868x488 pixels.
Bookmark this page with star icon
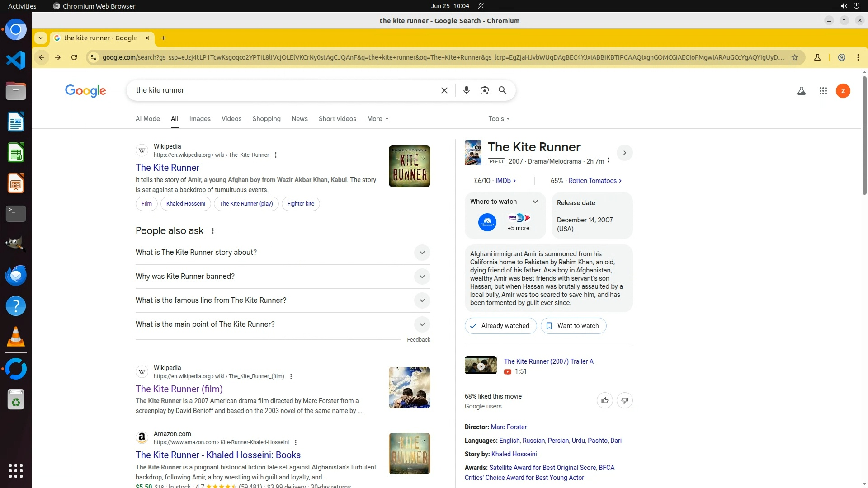794,57
